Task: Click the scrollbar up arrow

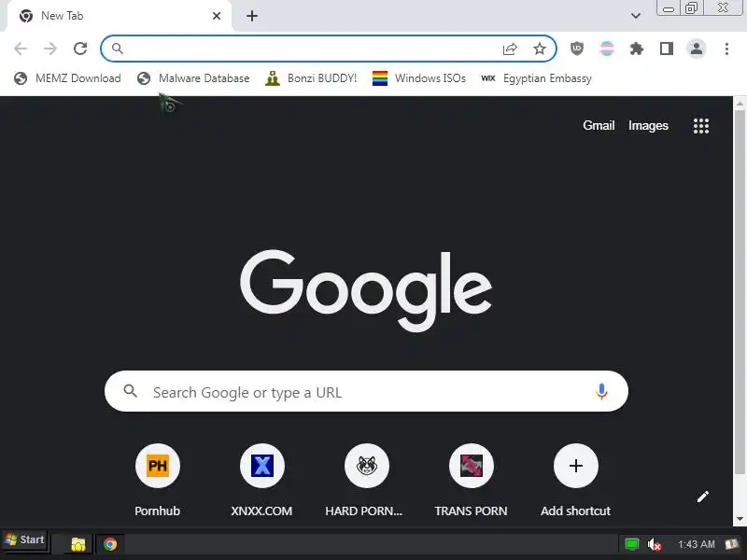Action: coord(740,104)
